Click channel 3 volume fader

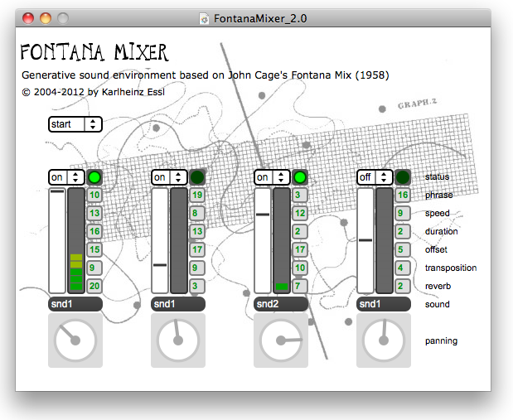pyautogui.click(x=263, y=241)
